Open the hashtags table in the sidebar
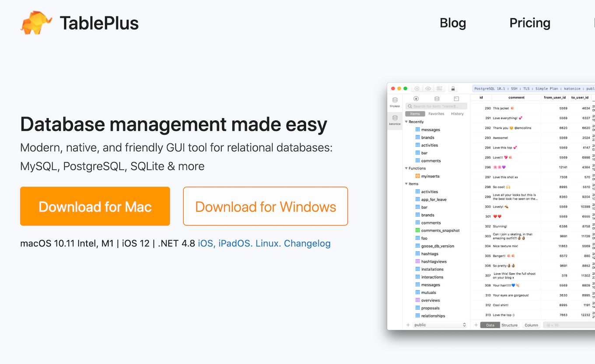The image size is (595, 364). click(430, 253)
